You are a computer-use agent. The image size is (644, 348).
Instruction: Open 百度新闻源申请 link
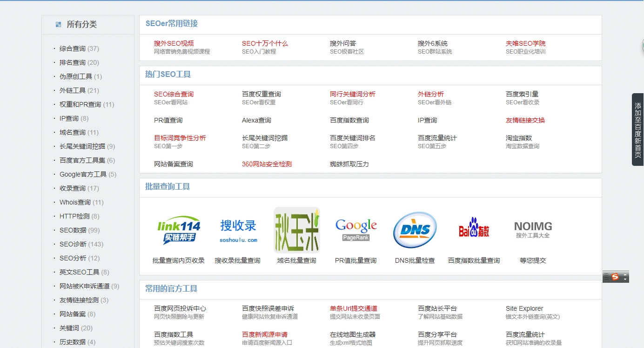(265, 334)
